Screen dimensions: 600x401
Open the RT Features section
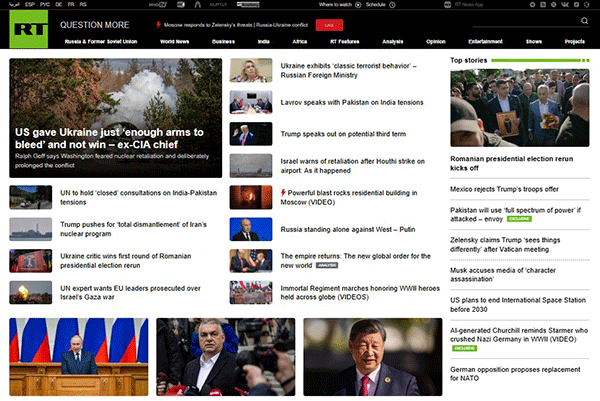tap(345, 41)
